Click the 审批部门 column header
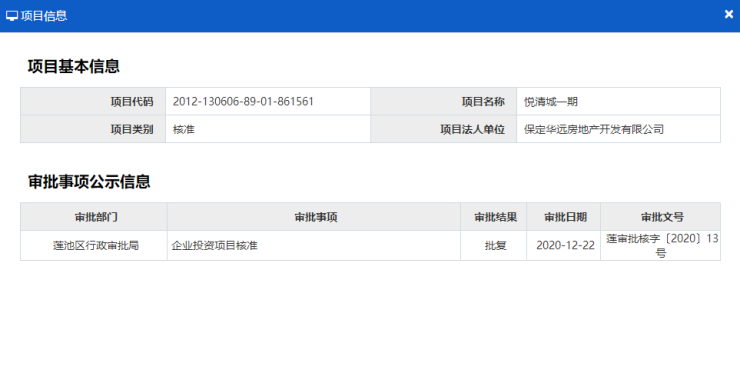Image resolution: width=740 pixels, height=380 pixels. click(94, 217)
